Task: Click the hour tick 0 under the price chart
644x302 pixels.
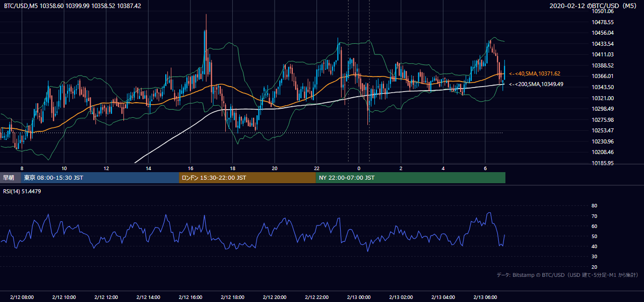Action: 359,168
